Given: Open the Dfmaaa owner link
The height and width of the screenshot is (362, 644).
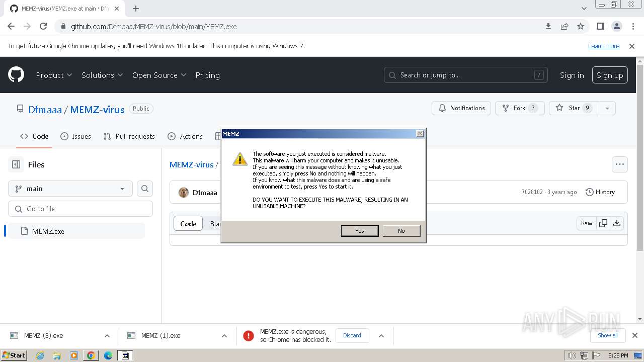Looking at the screenshot, I should click(45, 110).
